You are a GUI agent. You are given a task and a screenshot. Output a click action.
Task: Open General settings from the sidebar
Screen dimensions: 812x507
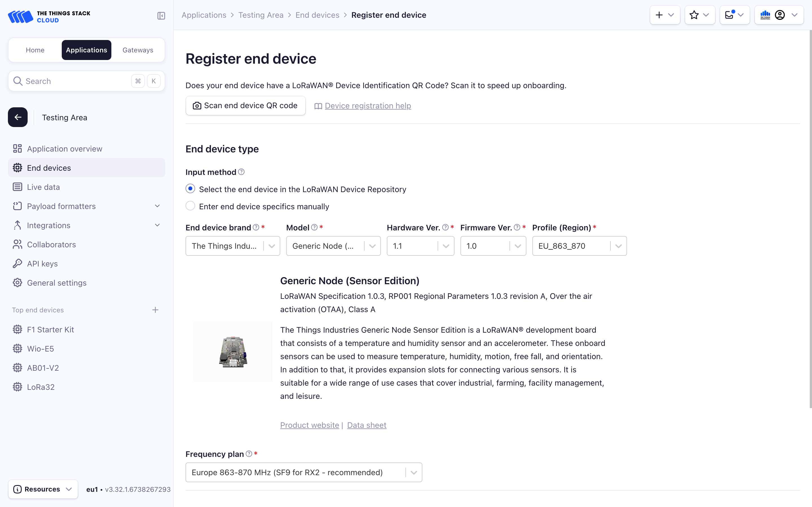(x=56, y=283)
